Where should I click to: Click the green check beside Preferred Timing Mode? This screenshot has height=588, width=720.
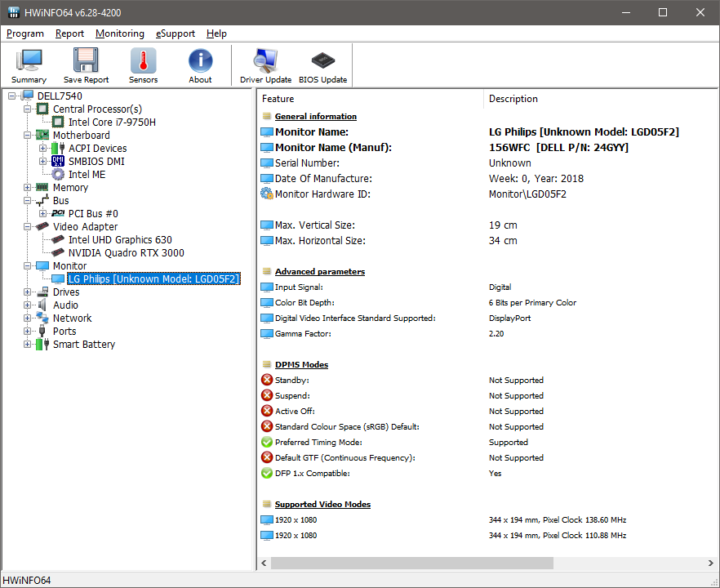coord(267,442)
